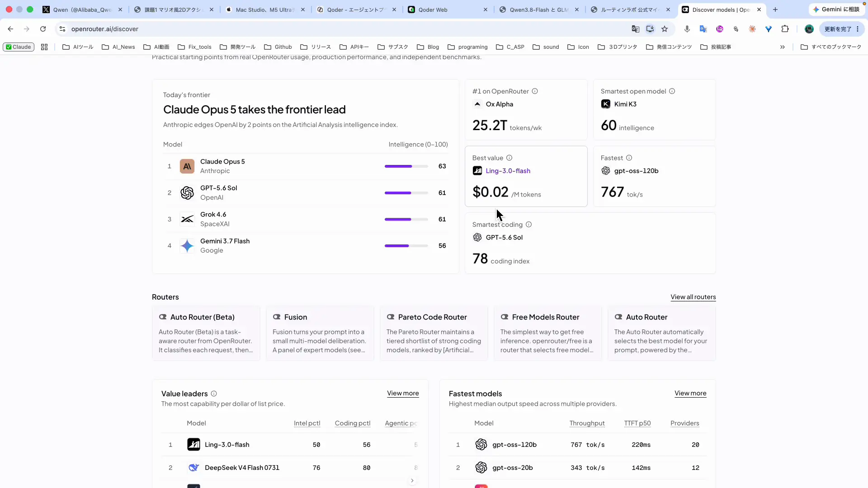Switch to the 課題1 マリオ風2Dアクション tab
The height and width of the screenshot is (488, 868).
tap(174, 9)
